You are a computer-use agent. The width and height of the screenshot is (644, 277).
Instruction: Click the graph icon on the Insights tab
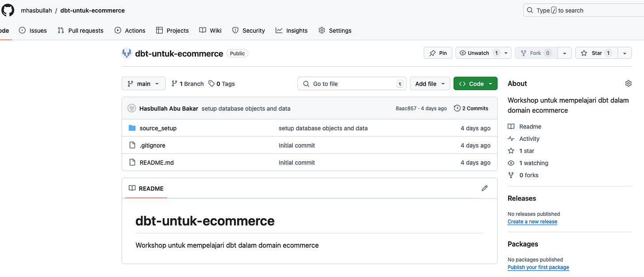tap(279, 30)
